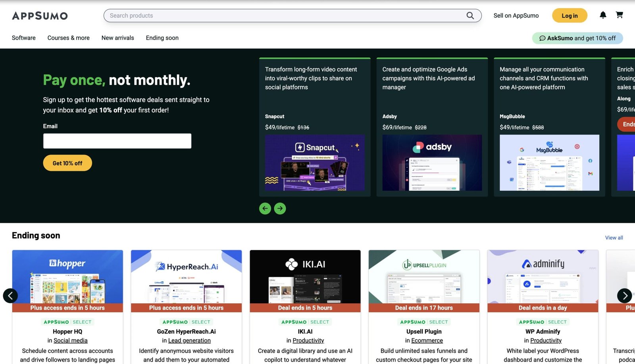Image resolution: width=635 pixels, height=364 pixels.
Task: Click the Email input field
Action: [x=117, y=141]
